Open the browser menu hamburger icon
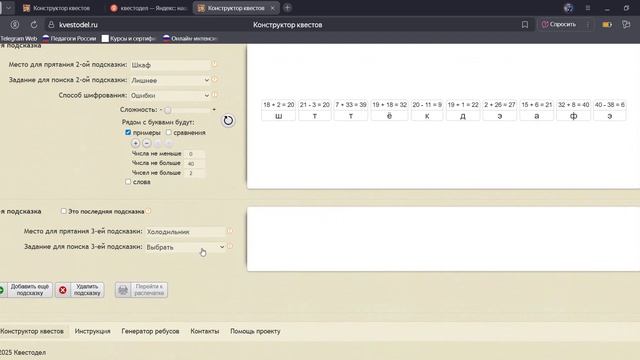 click(588, 8)
